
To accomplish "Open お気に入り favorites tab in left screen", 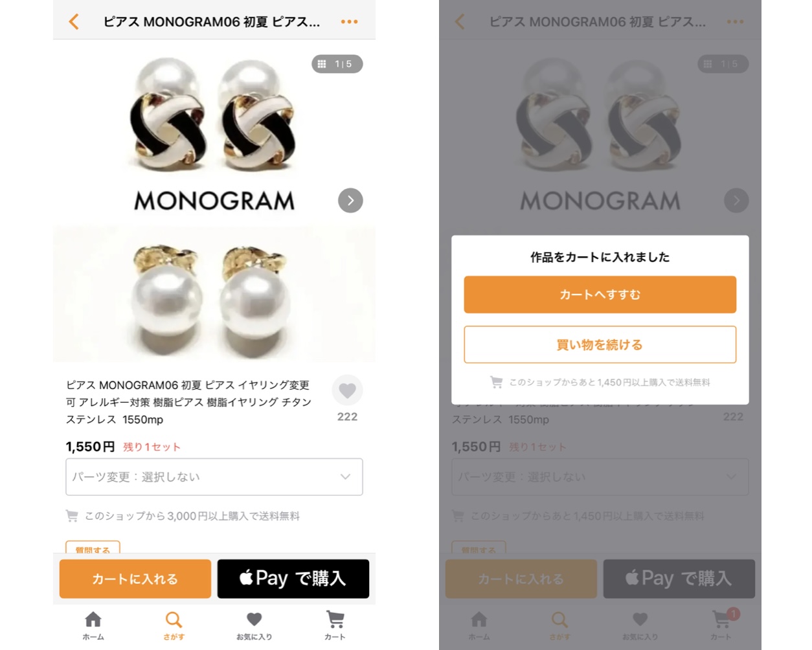I will (254, 625).
